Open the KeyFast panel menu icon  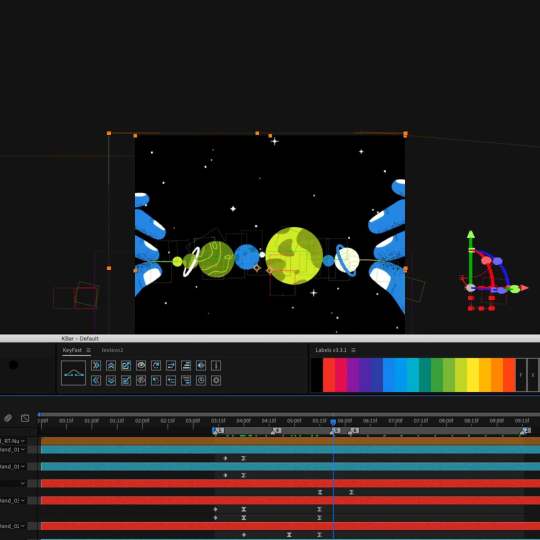(x=89, y=350)
